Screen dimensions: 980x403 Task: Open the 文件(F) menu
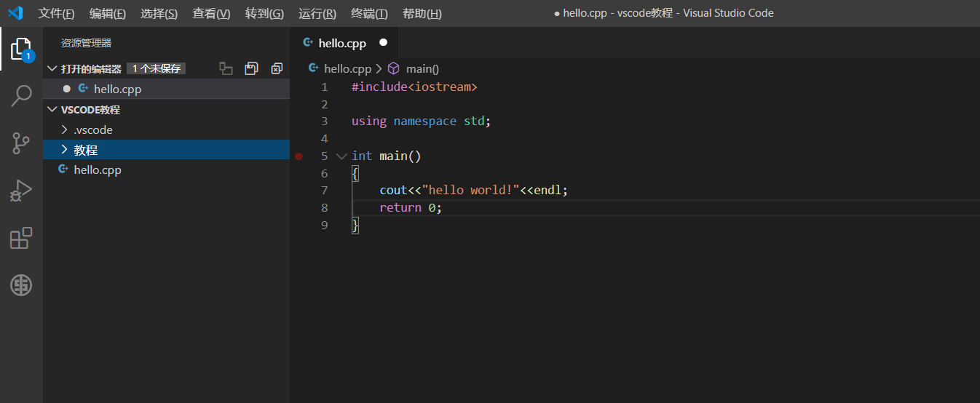tap(57, 14)
